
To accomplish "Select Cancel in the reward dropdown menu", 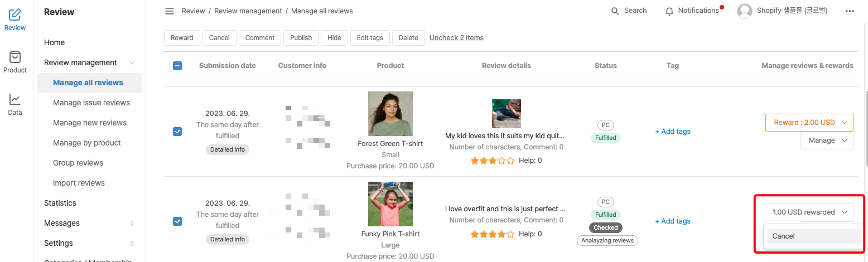I will 814,236.
